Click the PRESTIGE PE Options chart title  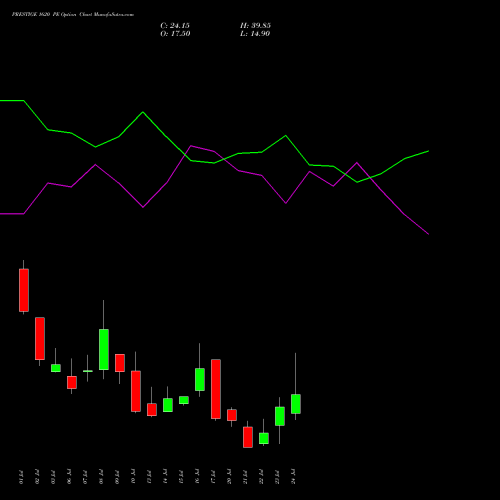[x=73, y=15]
